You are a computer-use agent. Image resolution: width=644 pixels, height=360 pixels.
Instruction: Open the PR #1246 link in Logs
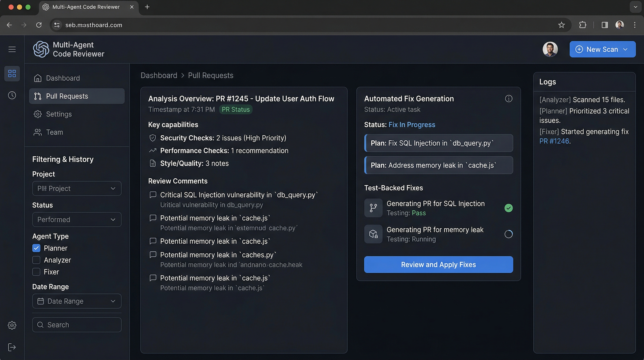tap(555, 141)
